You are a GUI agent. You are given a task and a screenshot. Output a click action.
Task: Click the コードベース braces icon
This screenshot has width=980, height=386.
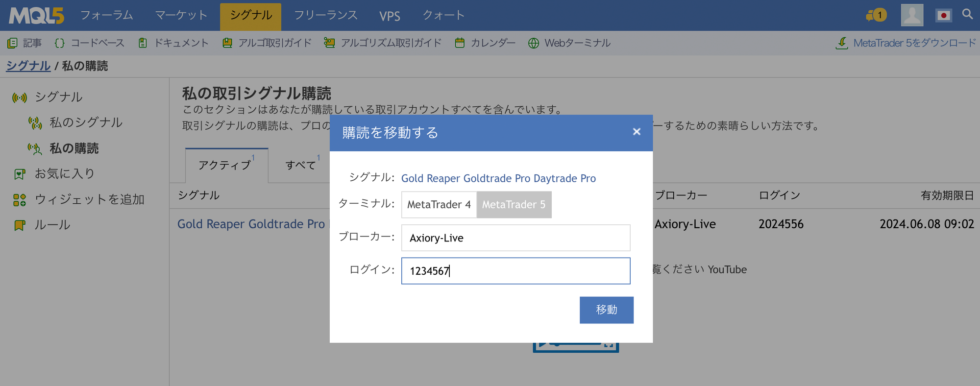coord(60,43)
